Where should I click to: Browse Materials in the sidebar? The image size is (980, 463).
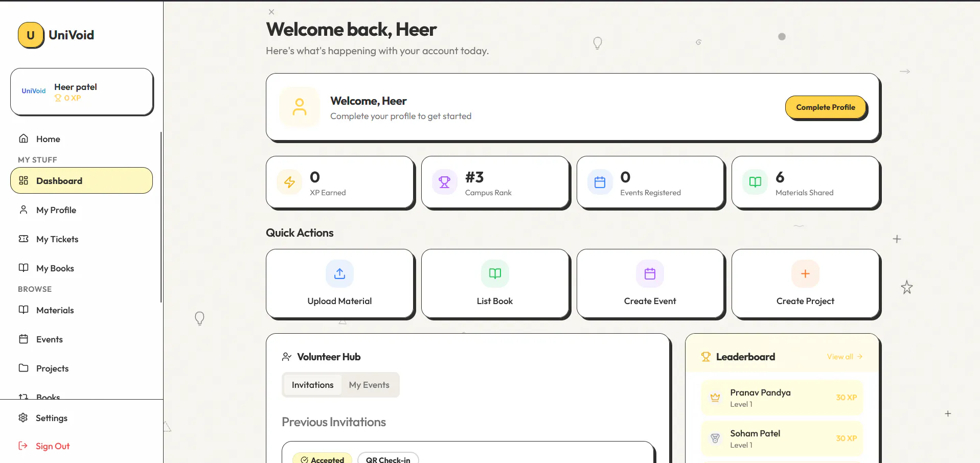[x=81, y=310]
